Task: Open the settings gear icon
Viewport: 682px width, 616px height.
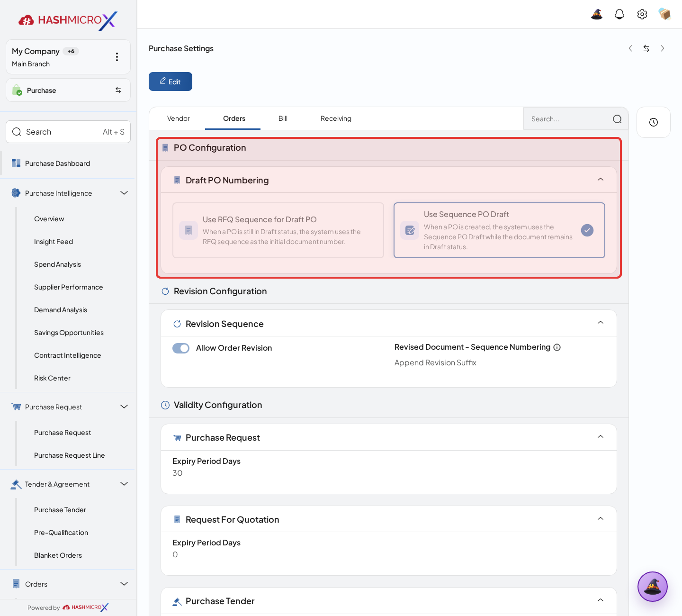Action: point(642,14)
